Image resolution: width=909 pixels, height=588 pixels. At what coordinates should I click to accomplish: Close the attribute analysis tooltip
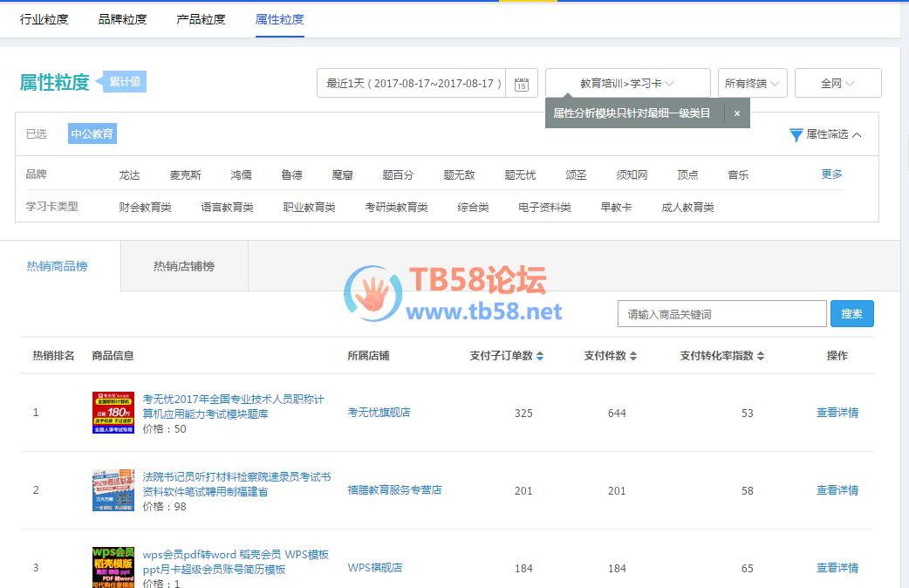pyautogui.click(x=736, y=113)
